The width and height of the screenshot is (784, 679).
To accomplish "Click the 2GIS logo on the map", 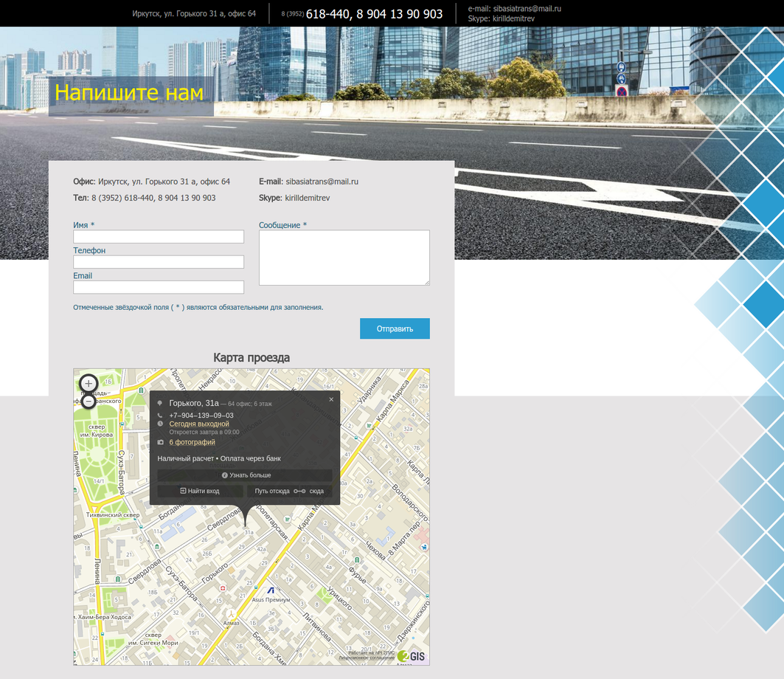I will click(412, 656).
